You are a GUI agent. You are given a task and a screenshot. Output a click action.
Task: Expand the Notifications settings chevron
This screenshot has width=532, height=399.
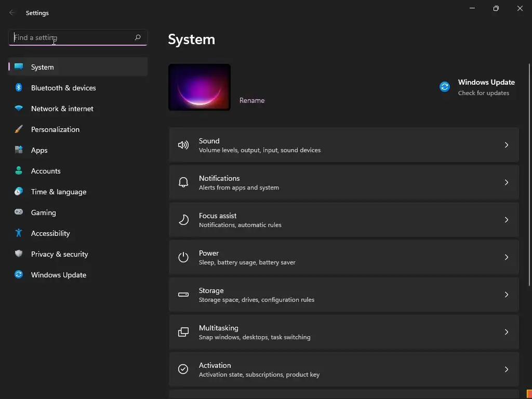click(x=507, y=182)
